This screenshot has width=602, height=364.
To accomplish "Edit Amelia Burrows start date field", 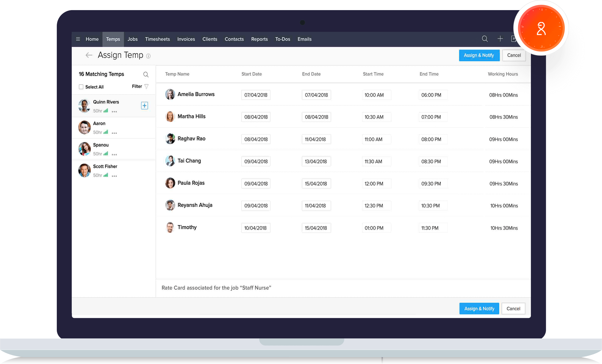I will coord(256,95).
